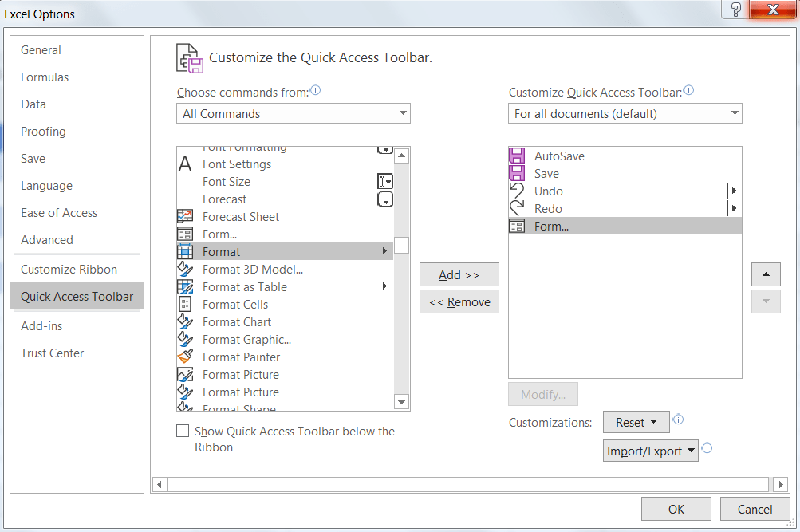Open the Choose commands from dropdown

293,114
